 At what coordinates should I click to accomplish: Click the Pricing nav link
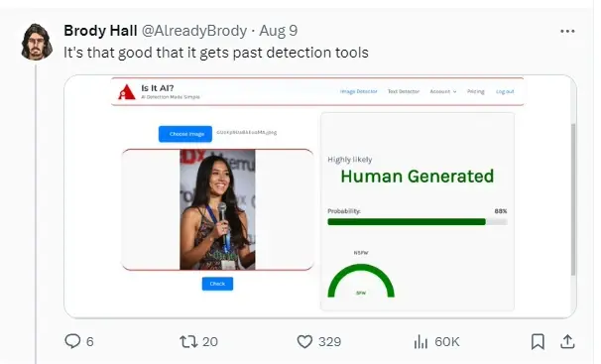click(476, 91)
